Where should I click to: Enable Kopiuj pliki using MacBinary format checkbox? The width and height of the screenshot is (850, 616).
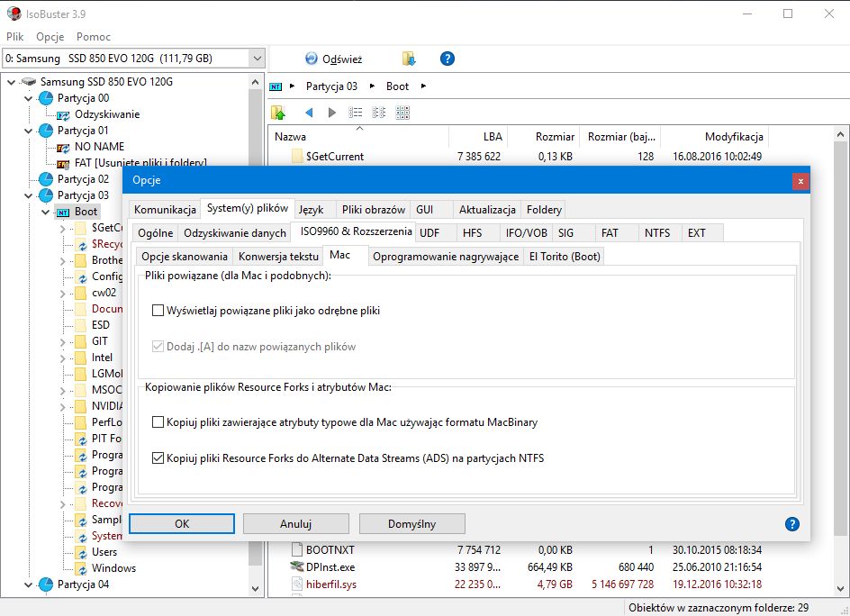(x=158, y=421)
